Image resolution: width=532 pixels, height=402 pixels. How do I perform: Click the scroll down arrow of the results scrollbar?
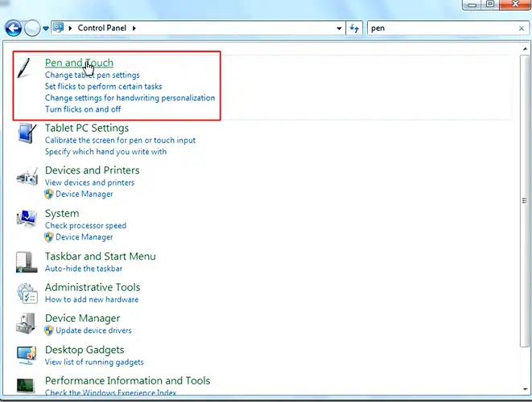(525, 389)
